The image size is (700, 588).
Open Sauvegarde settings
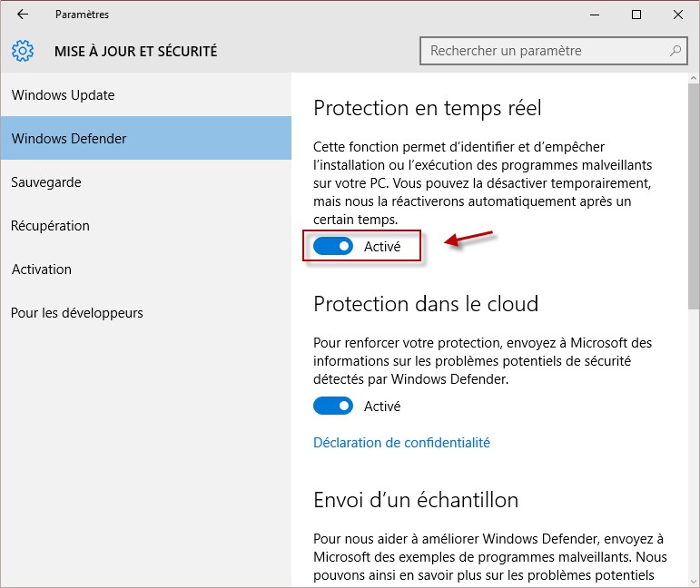46,182
